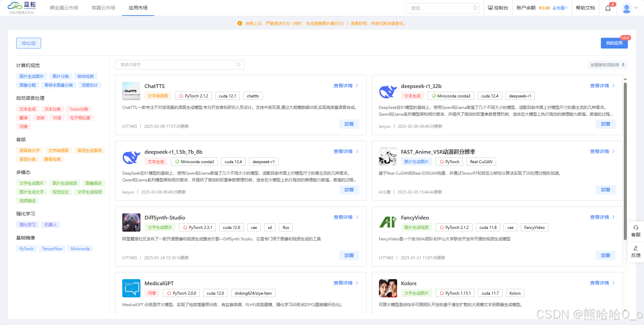
Task: Filter by speech-to-text tag
Action: click(x=30, y=151)
